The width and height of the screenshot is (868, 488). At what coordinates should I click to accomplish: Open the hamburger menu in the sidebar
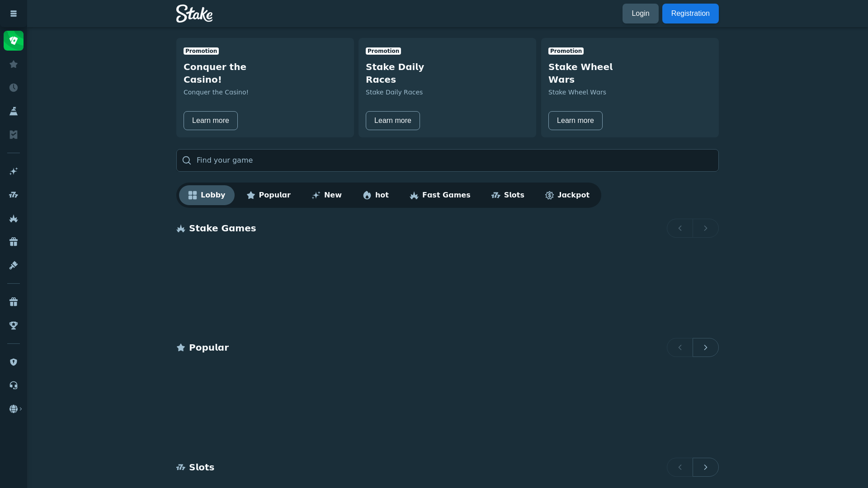14,14
